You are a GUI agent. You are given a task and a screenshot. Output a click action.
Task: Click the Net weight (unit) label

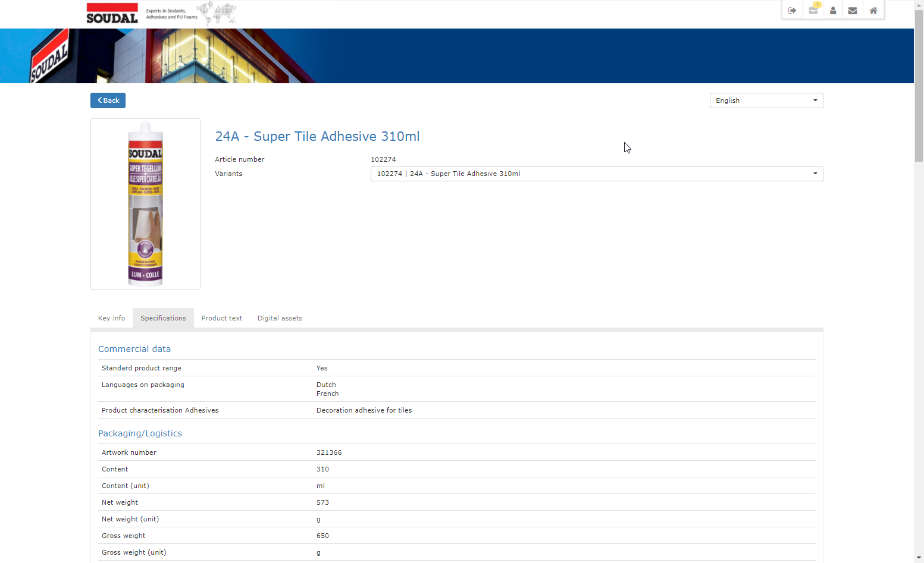(x=130, y=519)
